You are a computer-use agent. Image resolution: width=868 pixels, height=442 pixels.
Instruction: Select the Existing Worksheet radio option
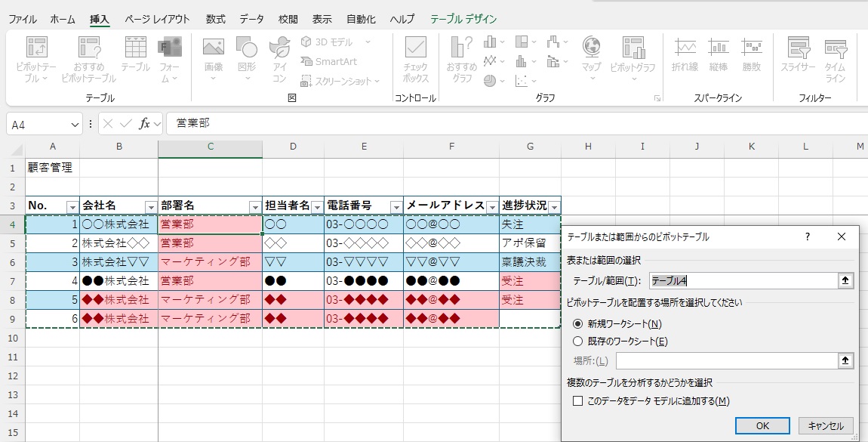(578, 341)
